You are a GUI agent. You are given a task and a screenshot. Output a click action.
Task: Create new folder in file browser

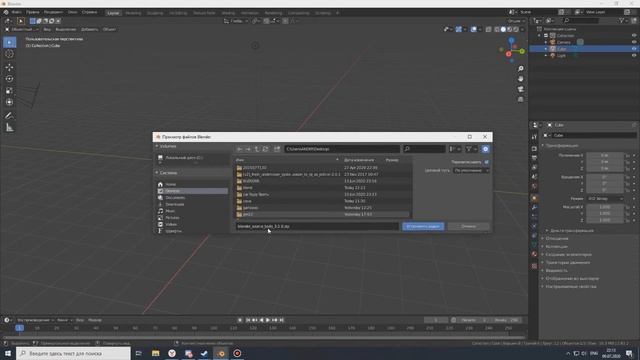click(x=277, y=149)
